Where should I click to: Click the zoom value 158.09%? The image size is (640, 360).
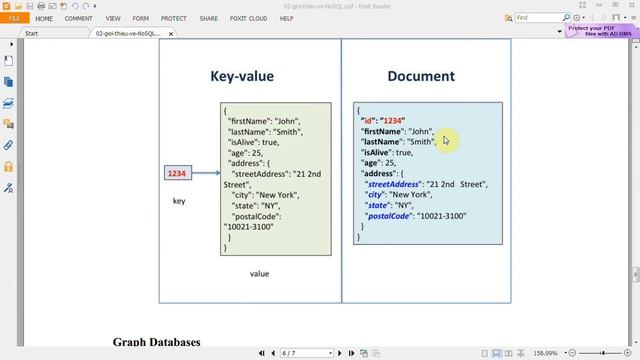(545, 353)
